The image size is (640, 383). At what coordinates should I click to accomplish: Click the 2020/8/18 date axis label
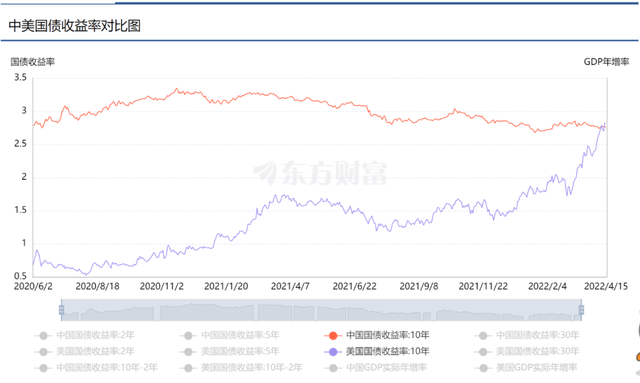pyautogui.click(x=98, y=286)
